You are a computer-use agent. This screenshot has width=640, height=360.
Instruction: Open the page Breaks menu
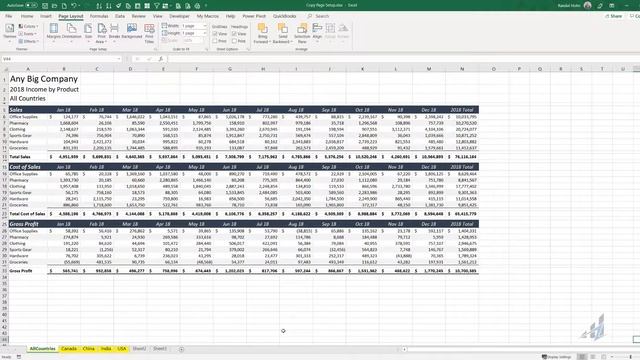(x=114, y=32)
